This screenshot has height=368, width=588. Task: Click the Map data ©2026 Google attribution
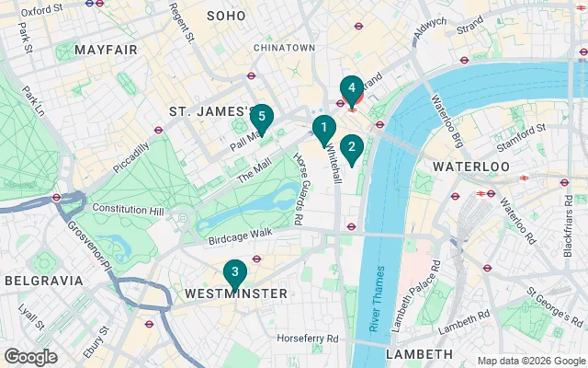click(531, 361)
